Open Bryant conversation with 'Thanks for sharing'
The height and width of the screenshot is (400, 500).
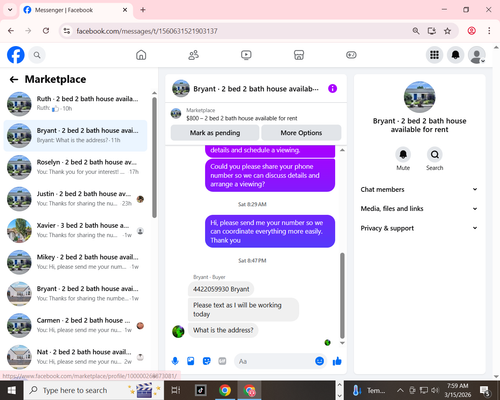[x=75, y=294]
